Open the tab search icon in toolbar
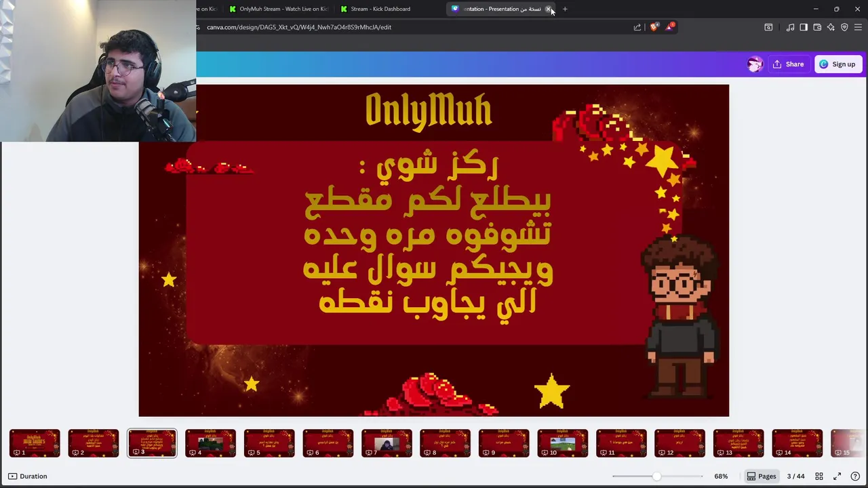The image size is (868, 488). 768,27
